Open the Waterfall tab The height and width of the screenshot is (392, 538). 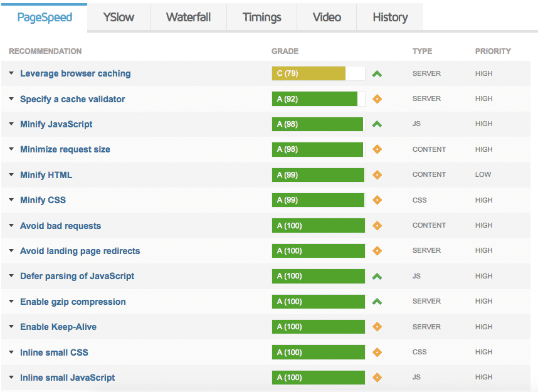coord(188,17)
